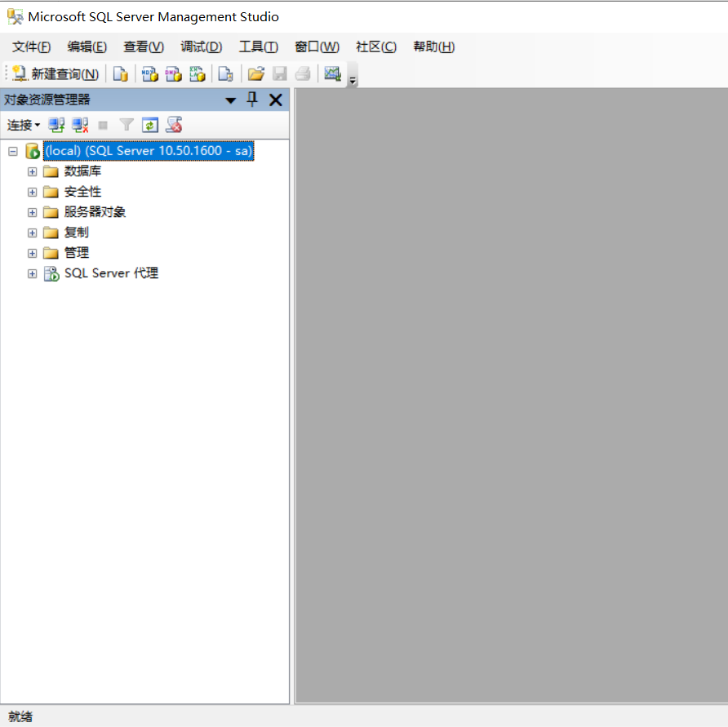728x727 pixels.
Task: Open the 窗口(W) menu
Action: coord(317,47)
